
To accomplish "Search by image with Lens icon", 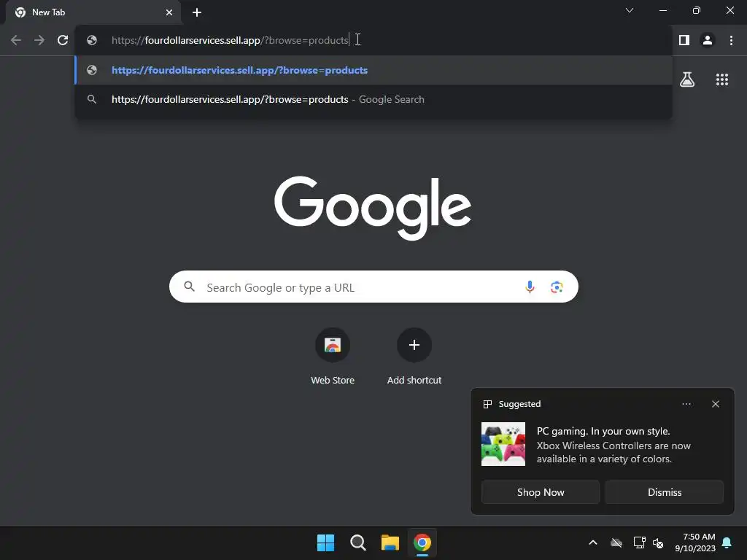I will (x=557, y=287).
